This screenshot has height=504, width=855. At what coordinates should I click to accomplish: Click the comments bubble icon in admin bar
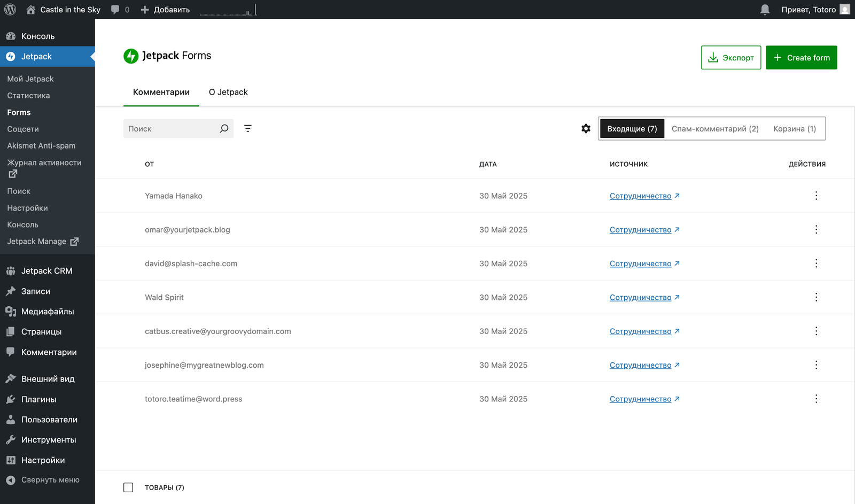click(x=115, y=10)
